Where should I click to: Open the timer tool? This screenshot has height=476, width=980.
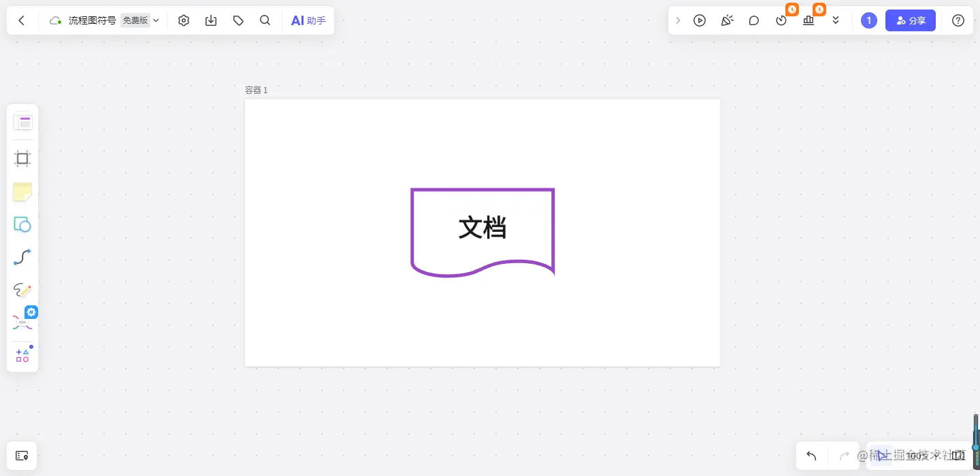click(781, 20)
